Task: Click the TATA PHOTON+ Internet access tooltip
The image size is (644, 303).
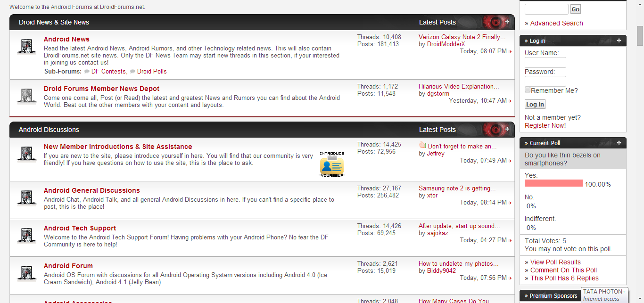Action: (604, 295)
